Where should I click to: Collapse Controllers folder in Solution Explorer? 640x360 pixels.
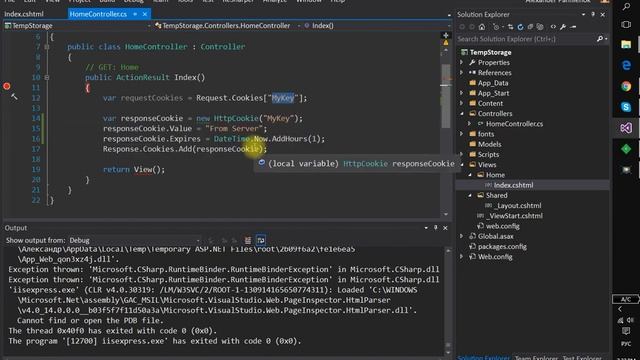pos(462,113)
